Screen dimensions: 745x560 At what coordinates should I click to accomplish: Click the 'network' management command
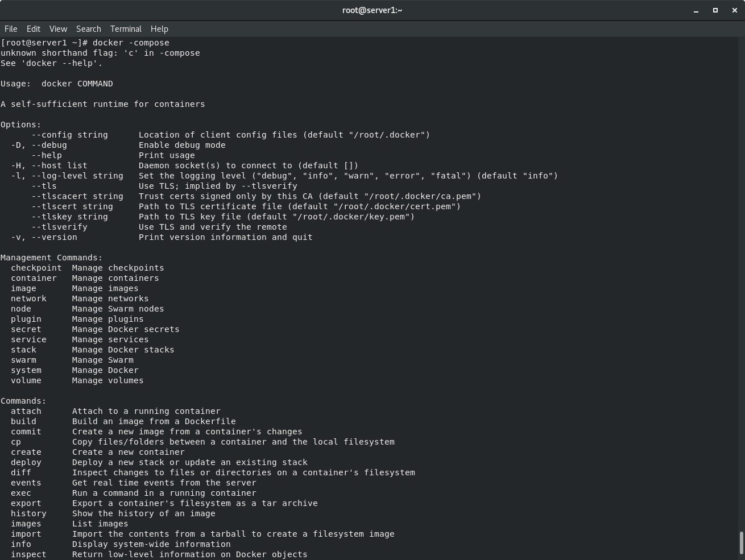click(28, 298)
